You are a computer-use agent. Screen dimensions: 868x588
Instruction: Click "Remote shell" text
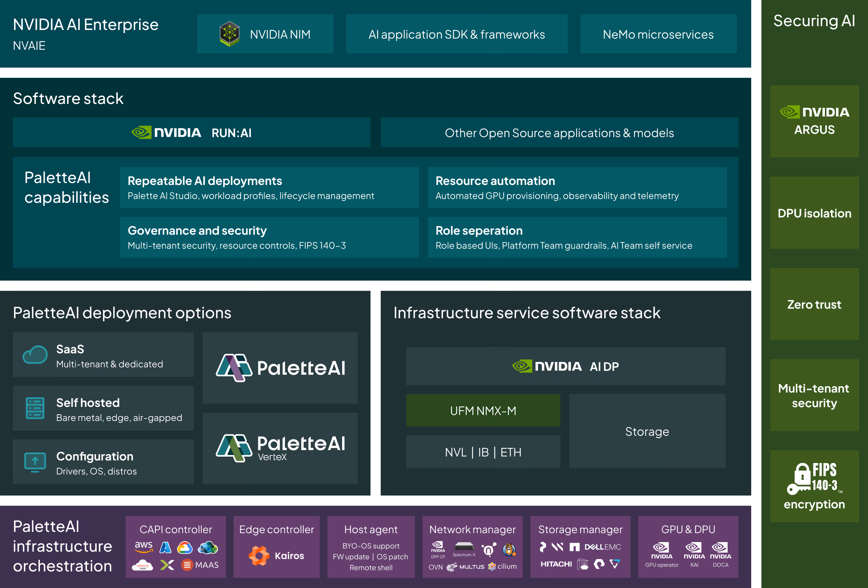(x=371, y=568)
